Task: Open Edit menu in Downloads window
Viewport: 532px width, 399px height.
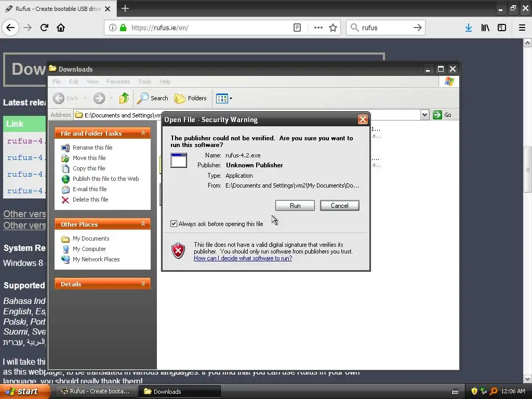Action: (74, 82)
